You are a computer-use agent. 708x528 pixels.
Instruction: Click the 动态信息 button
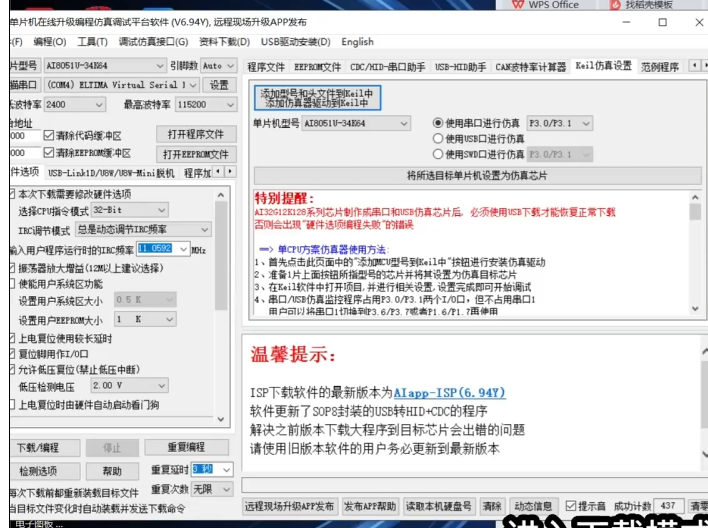(x=533, y=507)
